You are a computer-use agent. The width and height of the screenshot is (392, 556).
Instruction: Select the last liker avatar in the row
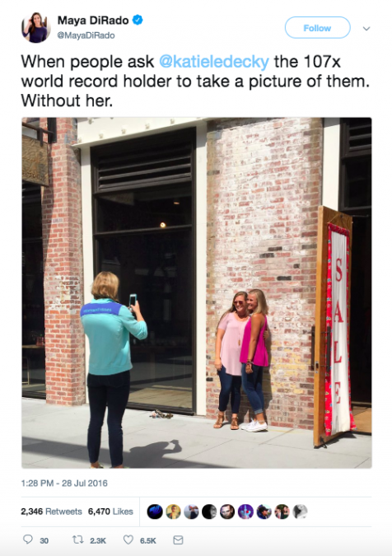coord(300,512)
